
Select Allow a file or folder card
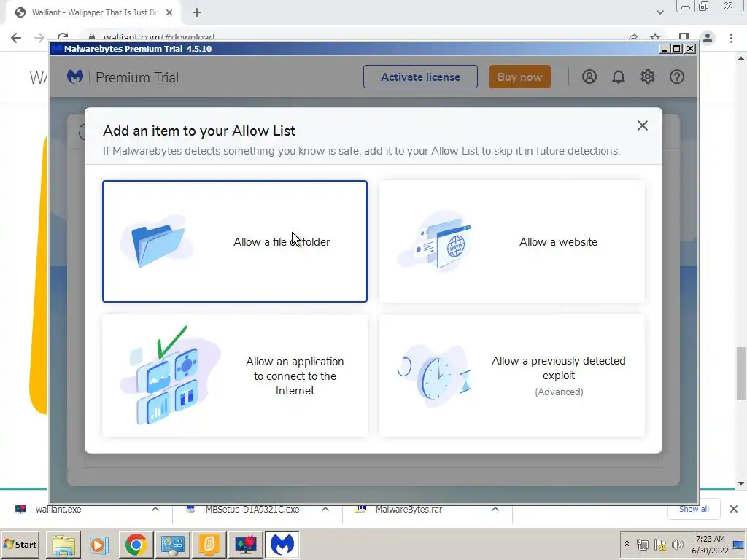pos(235,241)
